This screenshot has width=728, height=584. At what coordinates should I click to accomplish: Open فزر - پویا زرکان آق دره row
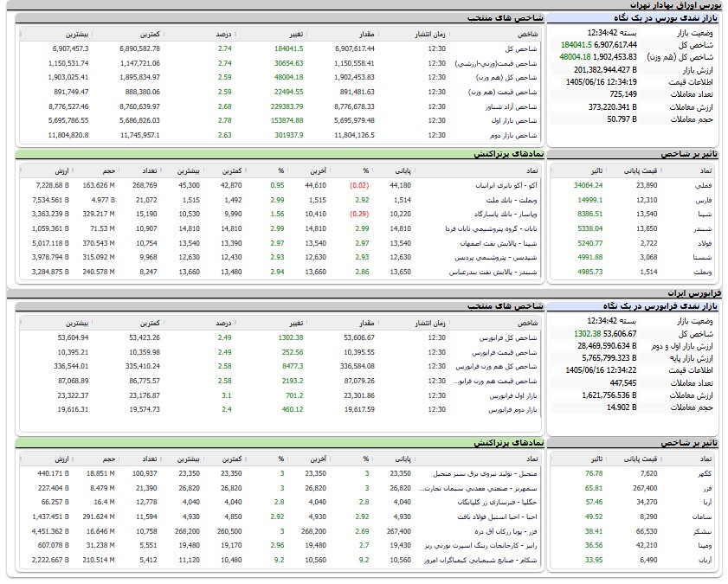point(506,531)
